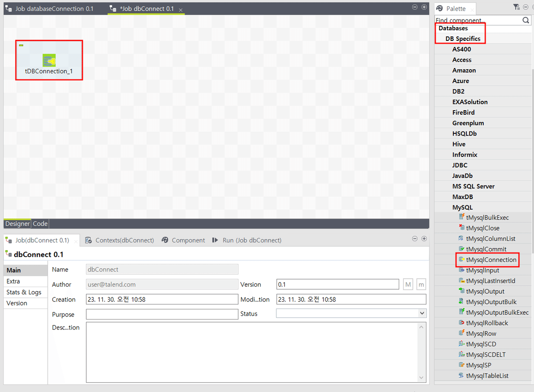Image resolution: width=534 pixels, height=392 pixels.
Task: Expand the MS SQL Server component group
Action: tap(473, 186)
